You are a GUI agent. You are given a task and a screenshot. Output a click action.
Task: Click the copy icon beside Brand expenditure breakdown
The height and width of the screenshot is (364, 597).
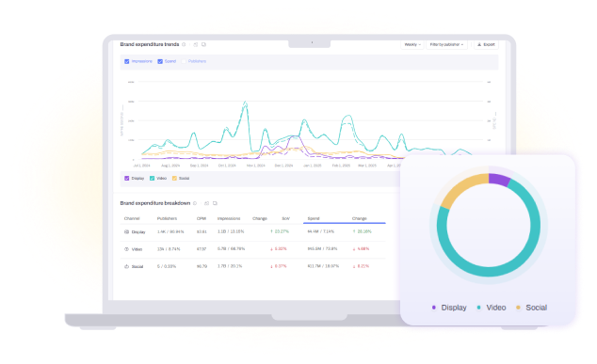click(x=215, y=203)
